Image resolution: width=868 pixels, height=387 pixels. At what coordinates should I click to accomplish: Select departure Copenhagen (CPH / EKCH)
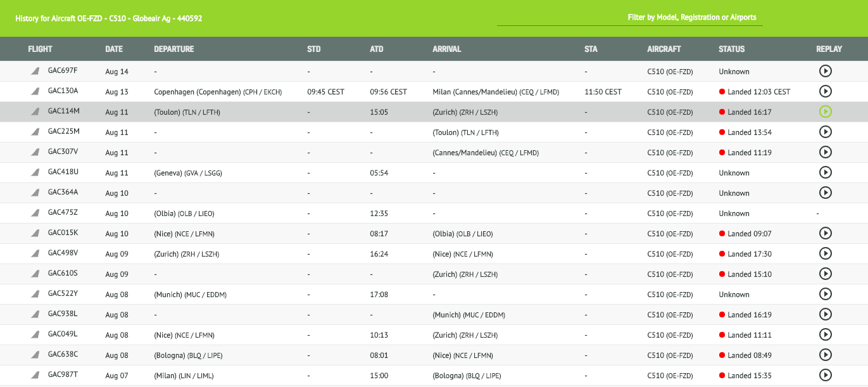click(218, 92)
